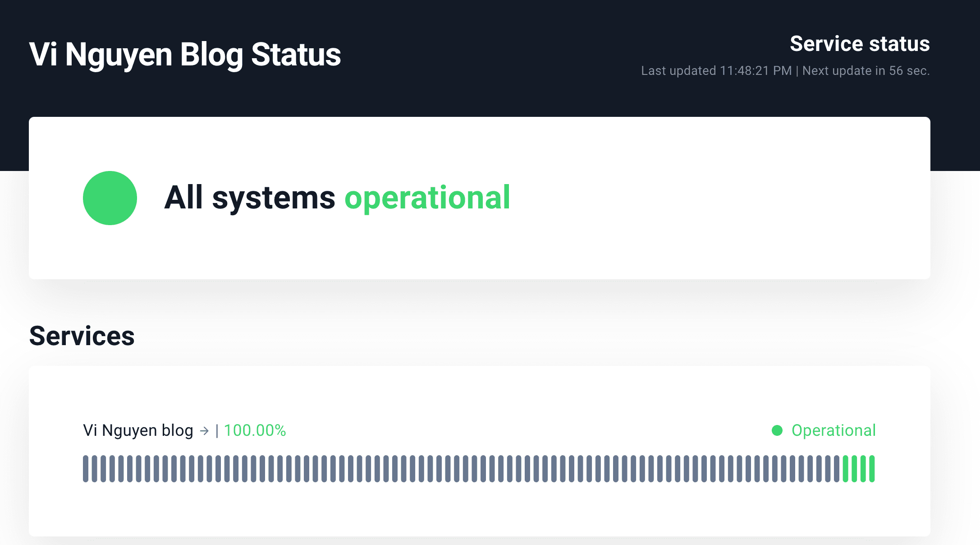
Task: Click the arrow icon beside Vi Nguyen blog
Action: tap(204, 431)
